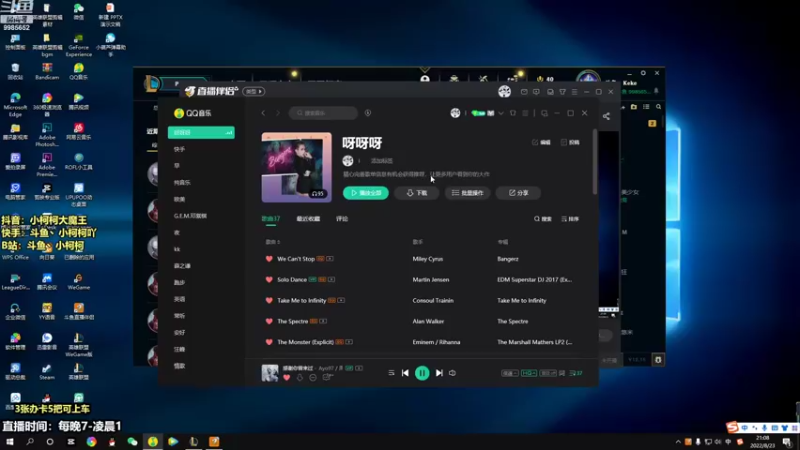Screen dimensions: 800x450
Task: Skip to next track in player bar
Action: 439,373
